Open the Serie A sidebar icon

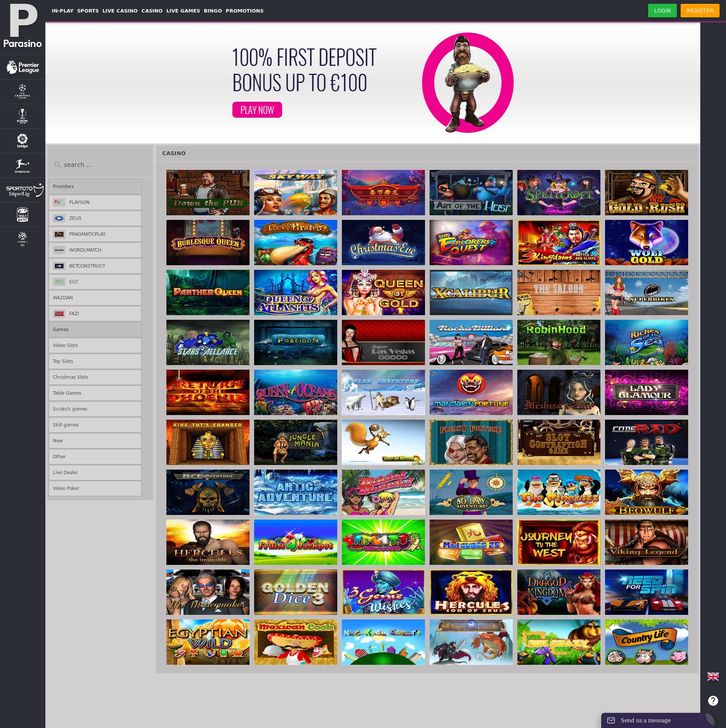23,215
